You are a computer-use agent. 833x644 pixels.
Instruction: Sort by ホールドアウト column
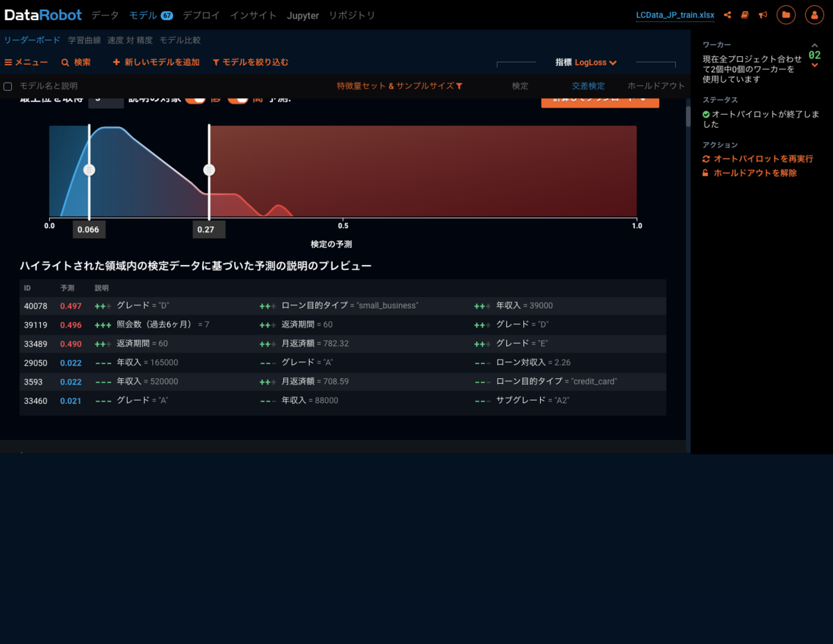[x=656, y=86]
